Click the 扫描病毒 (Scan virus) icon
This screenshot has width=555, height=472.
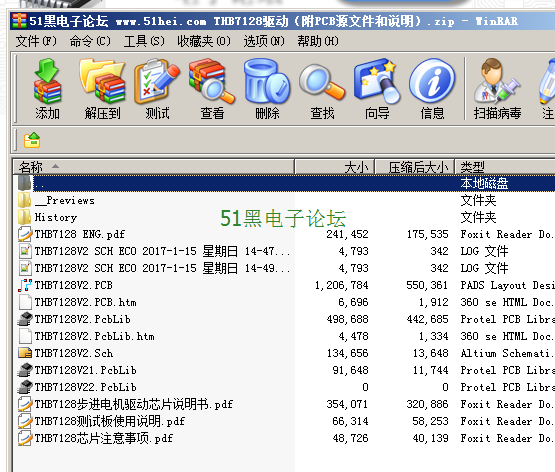coord(497,81)
